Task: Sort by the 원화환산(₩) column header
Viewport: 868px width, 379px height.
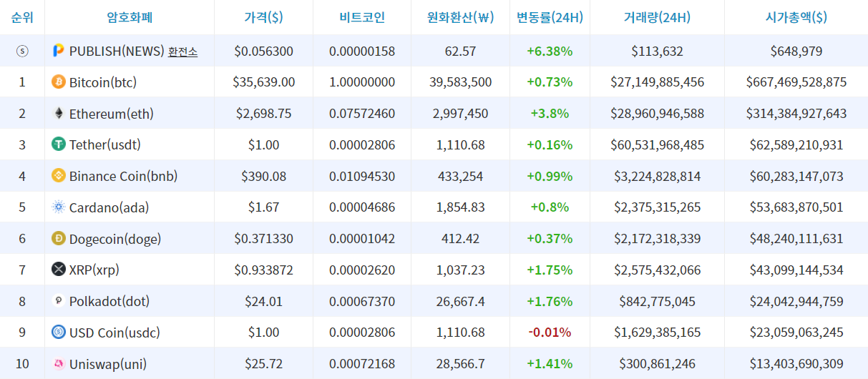Action: pyautogui.click(x=461, y=17)
